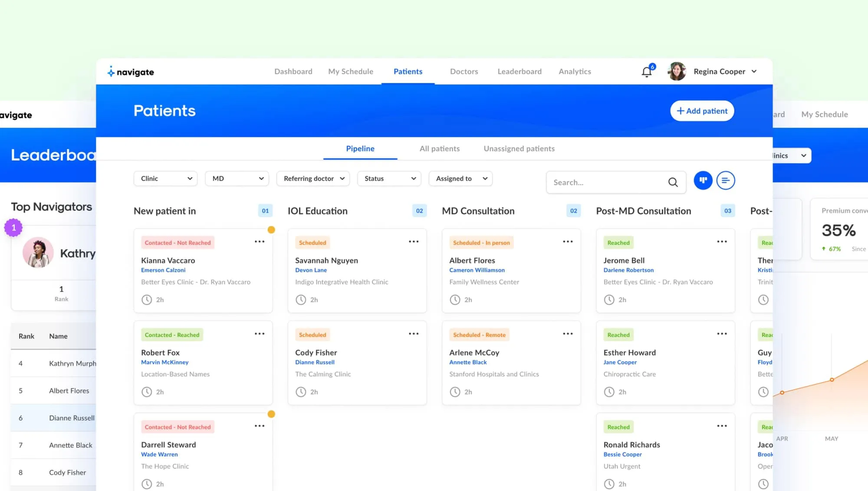
Task: Open options menu for Robert Fox card
Action: tap(260, 333)
